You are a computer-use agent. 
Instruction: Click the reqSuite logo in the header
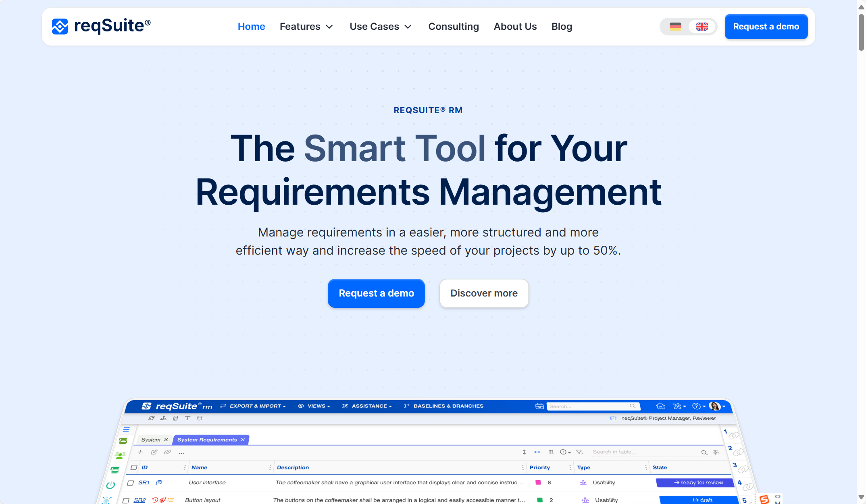[x=101, y=26]
